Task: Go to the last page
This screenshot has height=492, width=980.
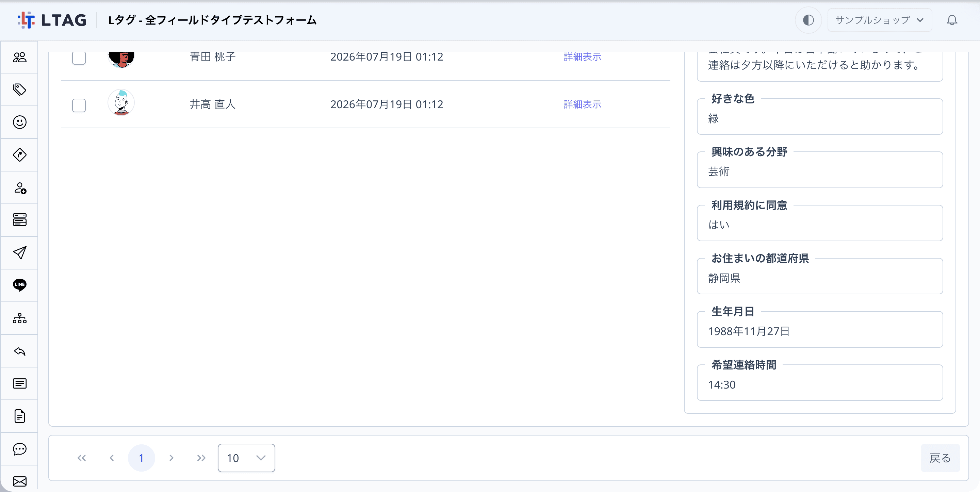Action: point(201,458)
